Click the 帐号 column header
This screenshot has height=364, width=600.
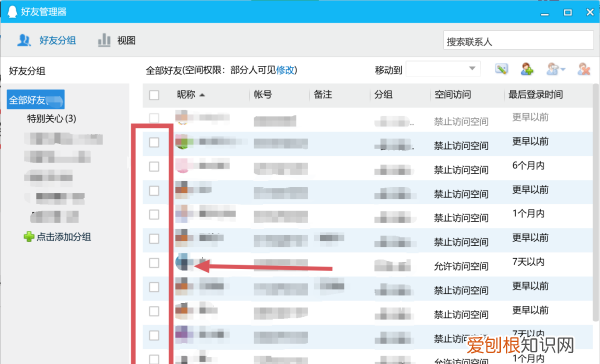[x=263, y=95]
